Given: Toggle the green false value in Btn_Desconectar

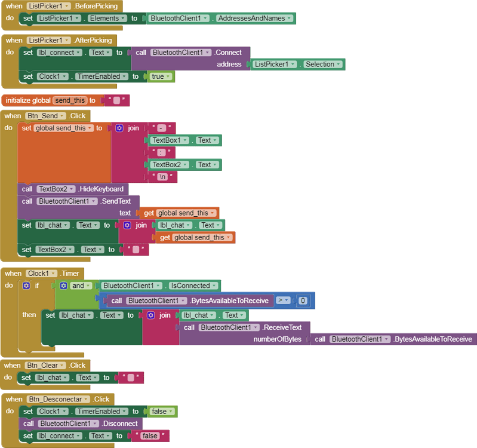Looking at the screenshot, I should click(x=163, y=412).
